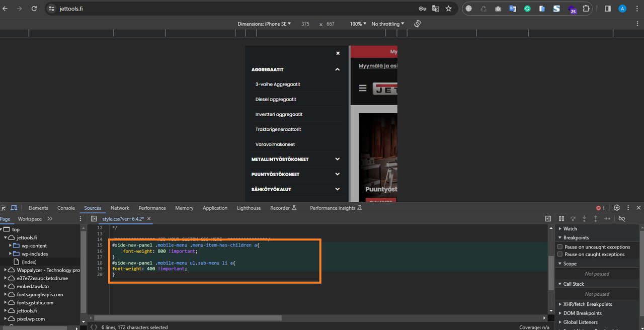Close the style.css?ver=6.4.2 file tab

click(x=149, y=219)
